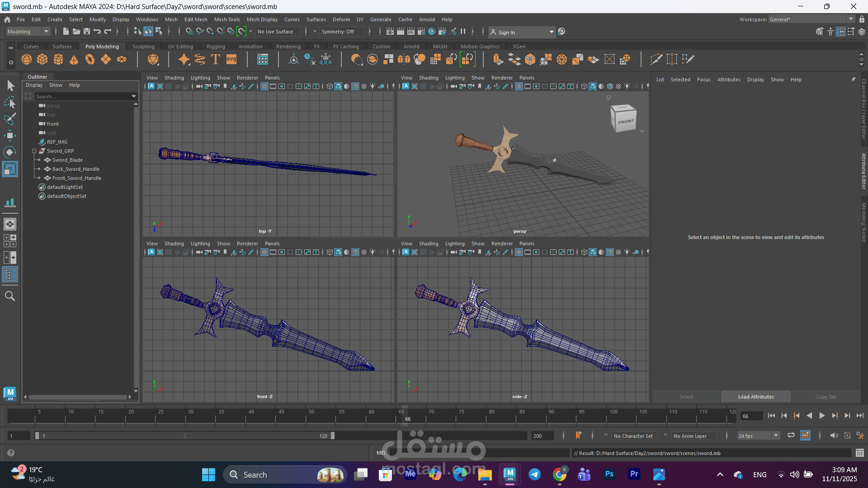Switch to the Sculpting shelf tab
Viewport: 868px width, 488px height.
[143, 47]
